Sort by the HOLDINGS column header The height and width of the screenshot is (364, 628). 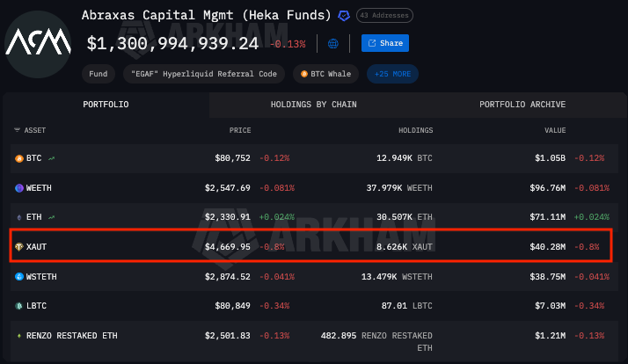tap(415, 130)
